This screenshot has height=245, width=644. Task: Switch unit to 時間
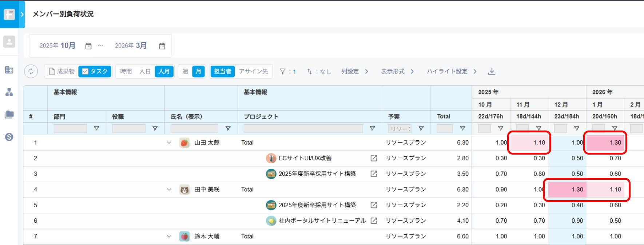pyautogui.click(x=126, y=71)
